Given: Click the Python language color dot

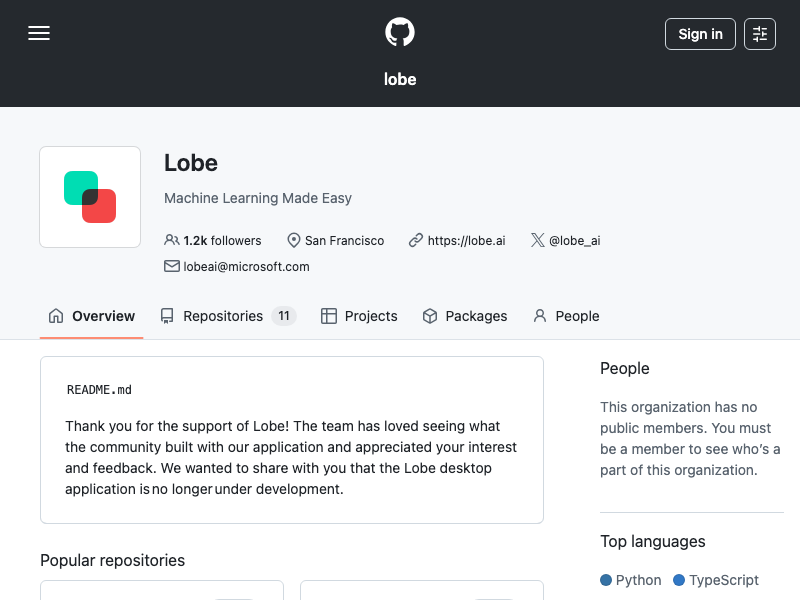Looking at the screenshot, I should [606, 580].
